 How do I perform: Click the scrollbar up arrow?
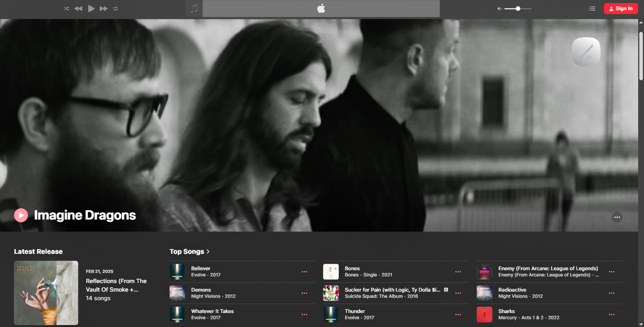(x=641, y=22)
